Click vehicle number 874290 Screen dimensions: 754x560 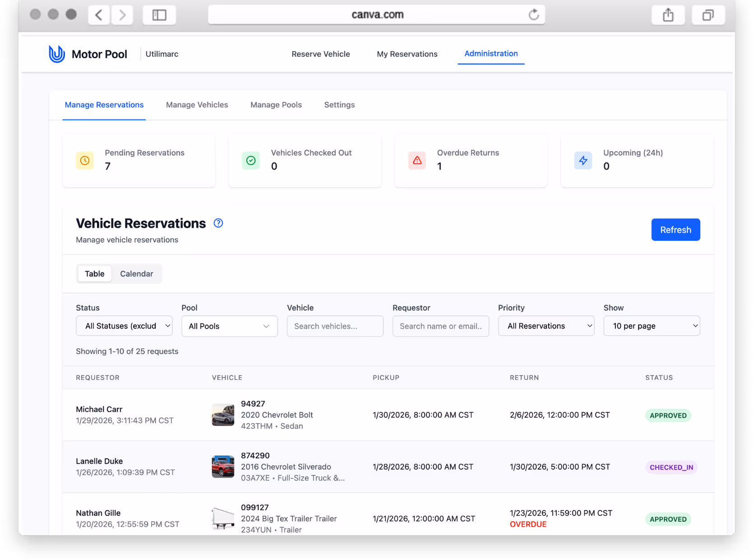[x=255, y=456]
